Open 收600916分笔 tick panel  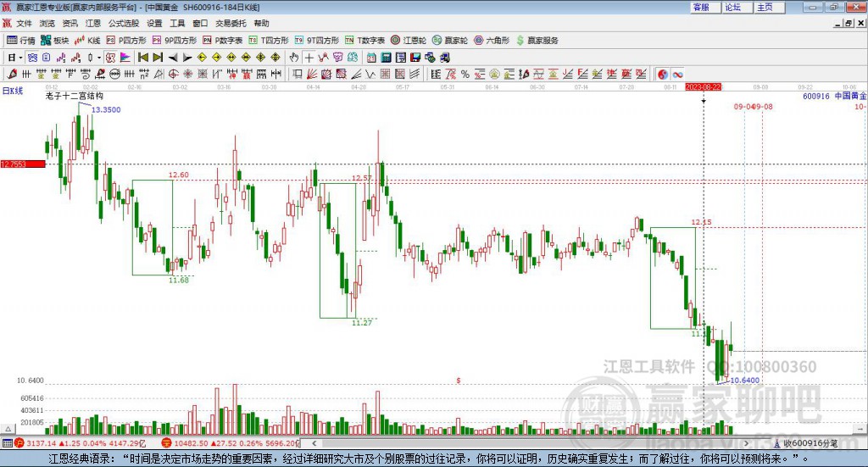tap(805, 443)
